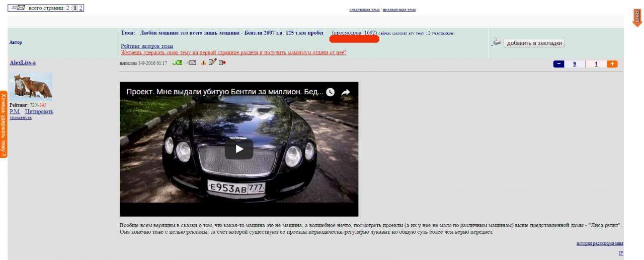Viewport: 644px width, 260px height.
Task: Play the embedded Bentley video
Action: coord(239,149)
